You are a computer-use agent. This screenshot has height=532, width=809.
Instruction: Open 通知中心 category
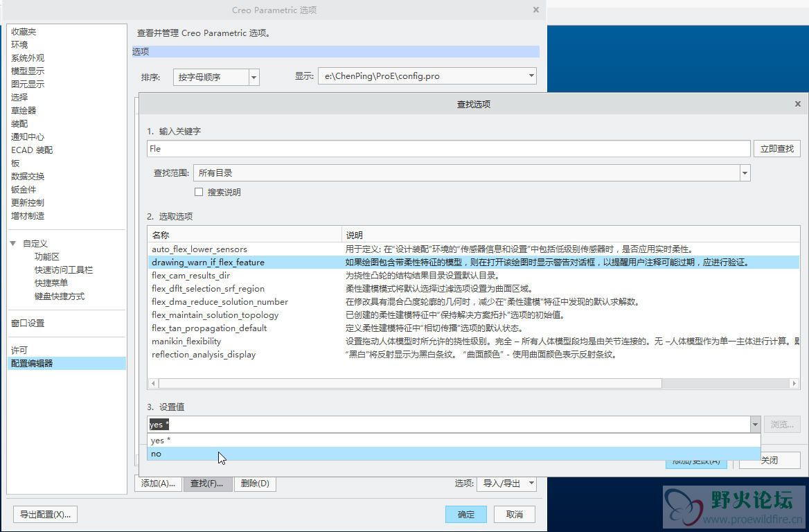click(x=28, y=136)
